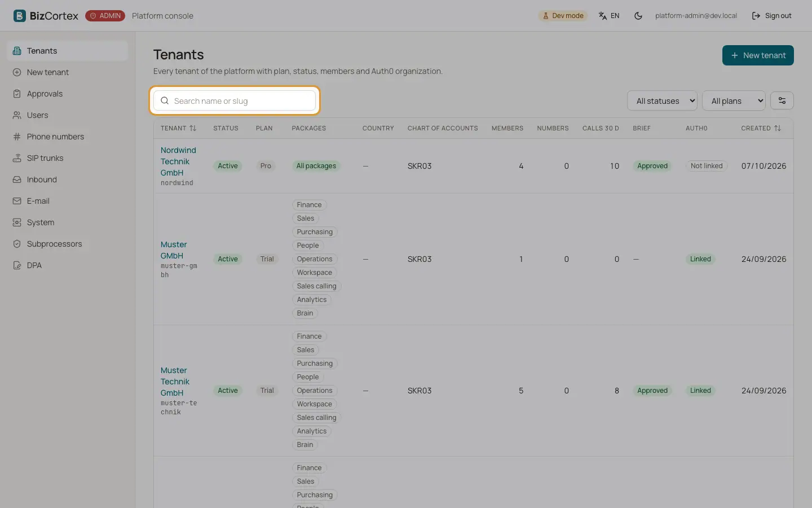Sign out of the platform console
This screenshot has height=508, width=812.
(x=771, y=16)
